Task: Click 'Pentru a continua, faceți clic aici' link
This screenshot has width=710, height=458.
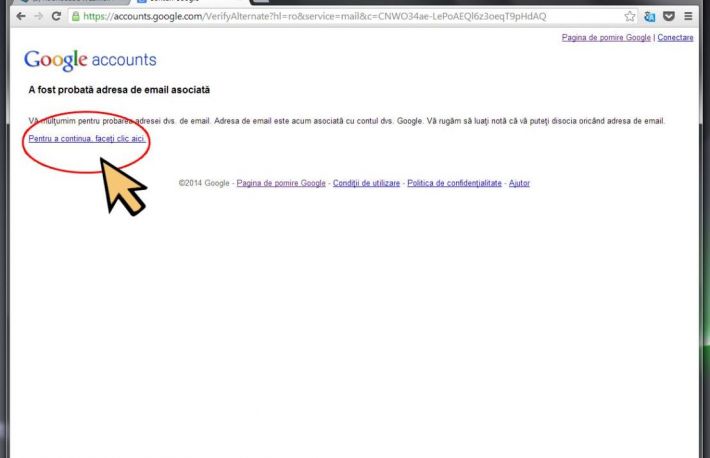Action: click(87, 138)
